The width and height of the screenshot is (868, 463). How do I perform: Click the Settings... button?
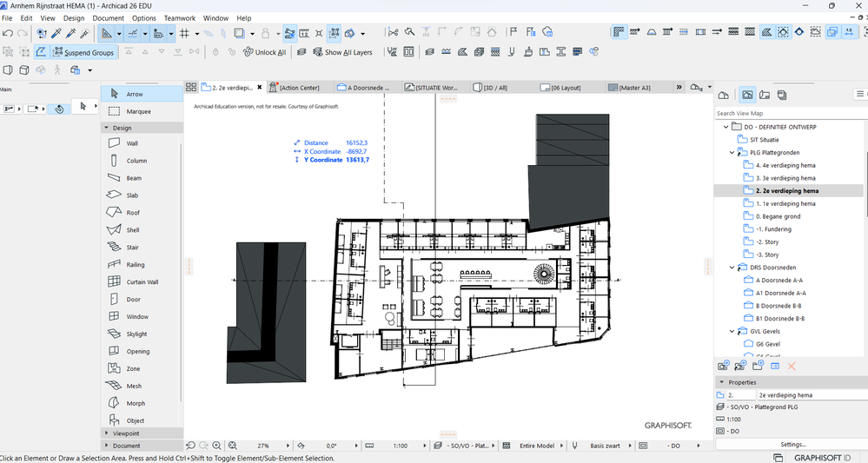tap(791, 444)
